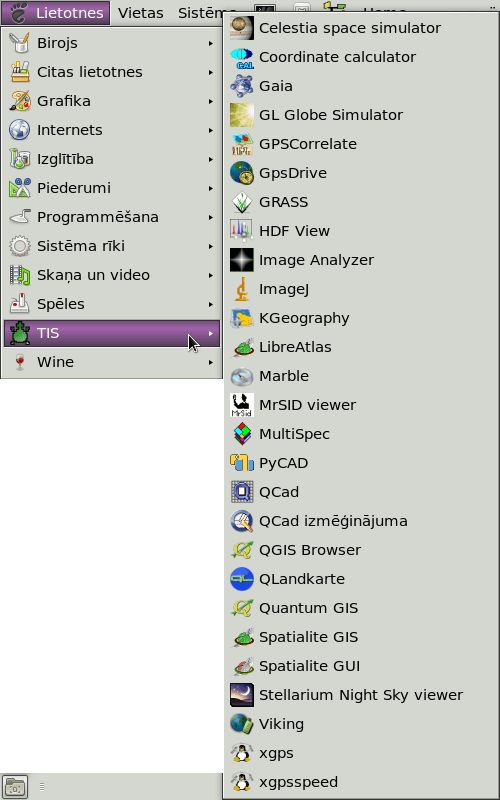Click the QCad izmēģinājuma icon

[x=242, y=521]
